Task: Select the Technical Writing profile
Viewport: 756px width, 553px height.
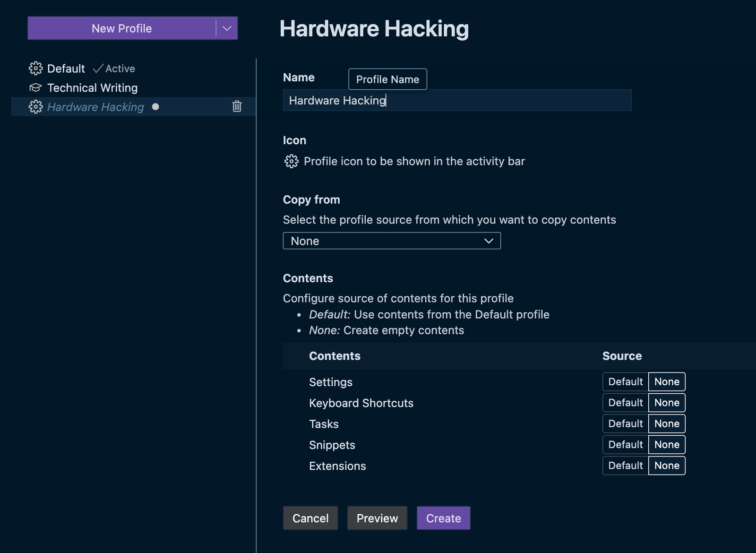Action: point(92,87)
